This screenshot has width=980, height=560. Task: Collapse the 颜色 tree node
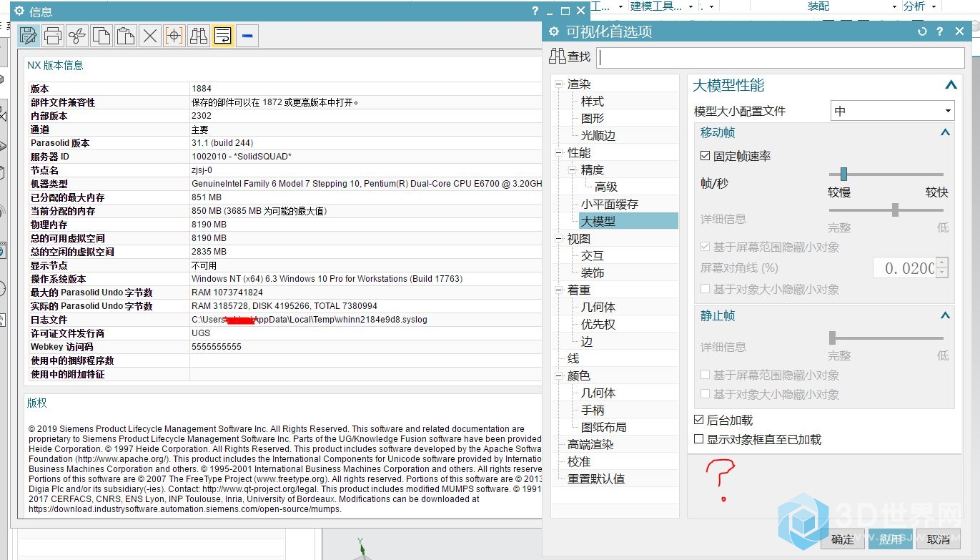click(x=558, y=376)
